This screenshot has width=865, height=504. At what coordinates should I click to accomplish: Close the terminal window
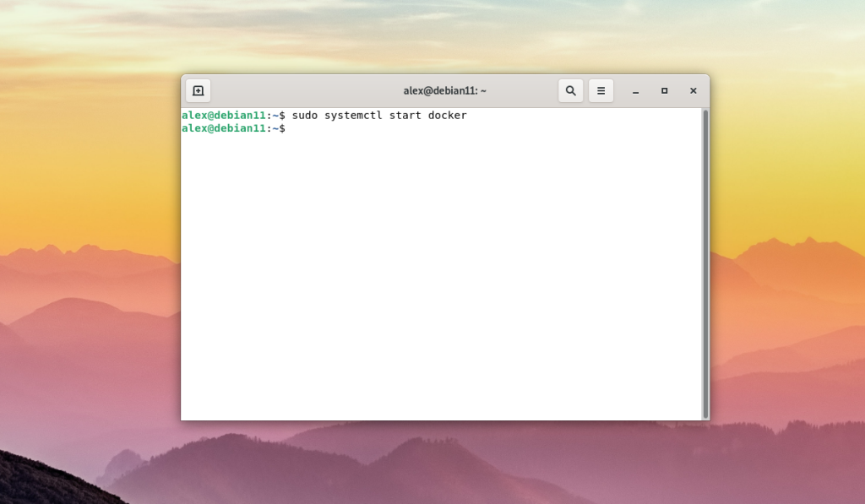pos(693,91)
